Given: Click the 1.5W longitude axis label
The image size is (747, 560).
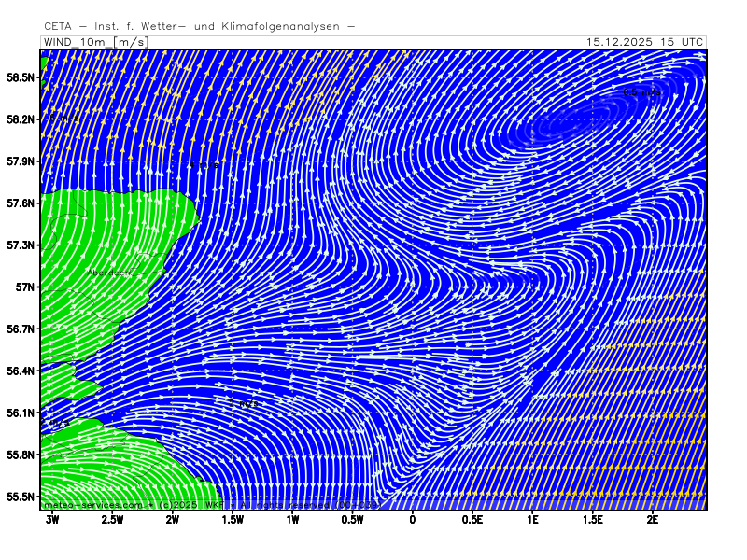Looking at the screenshot, I should point(233,519).
